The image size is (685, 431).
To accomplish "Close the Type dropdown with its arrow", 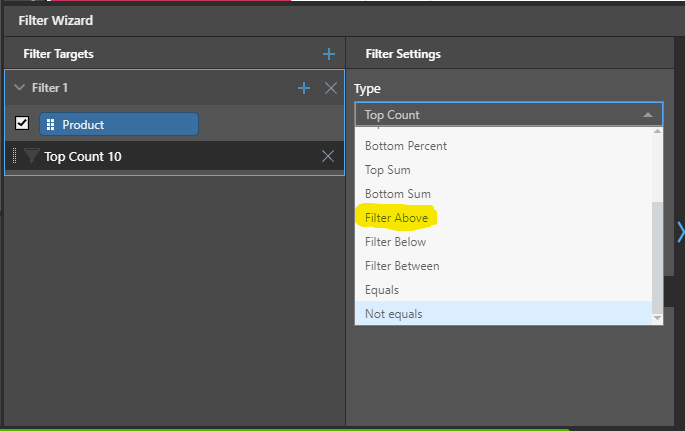I will click(x=648, y=115).
